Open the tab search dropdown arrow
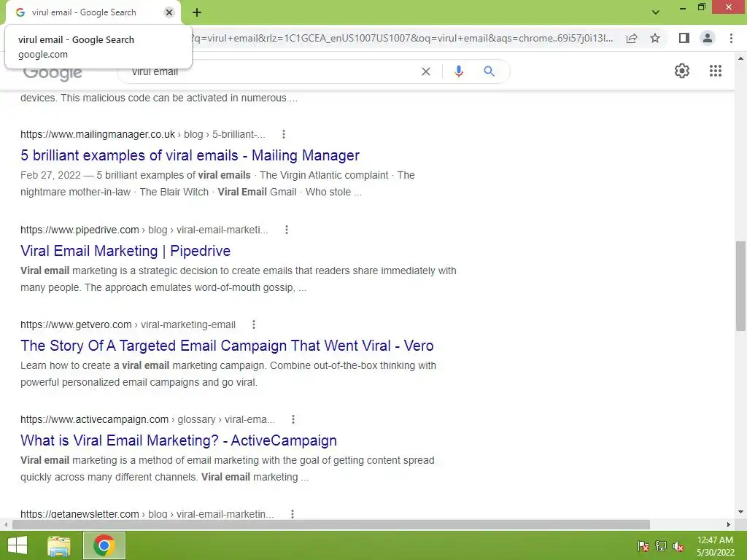 click(x=656, y=12)
